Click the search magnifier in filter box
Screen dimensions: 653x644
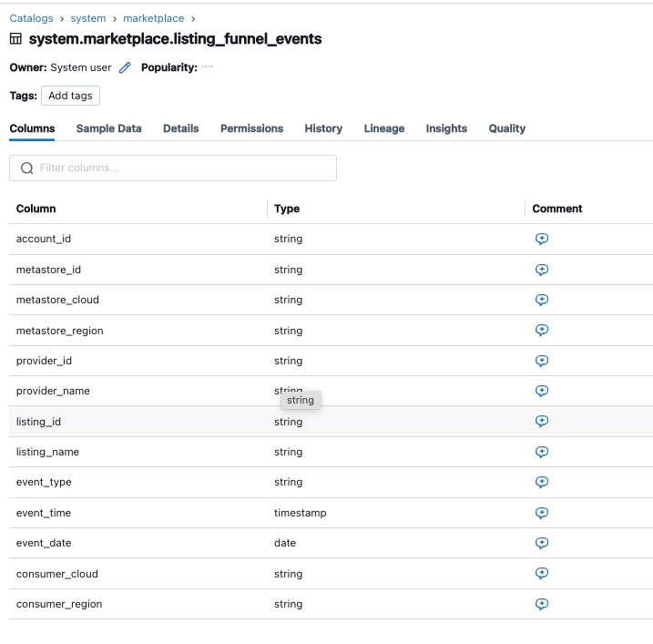27,168
